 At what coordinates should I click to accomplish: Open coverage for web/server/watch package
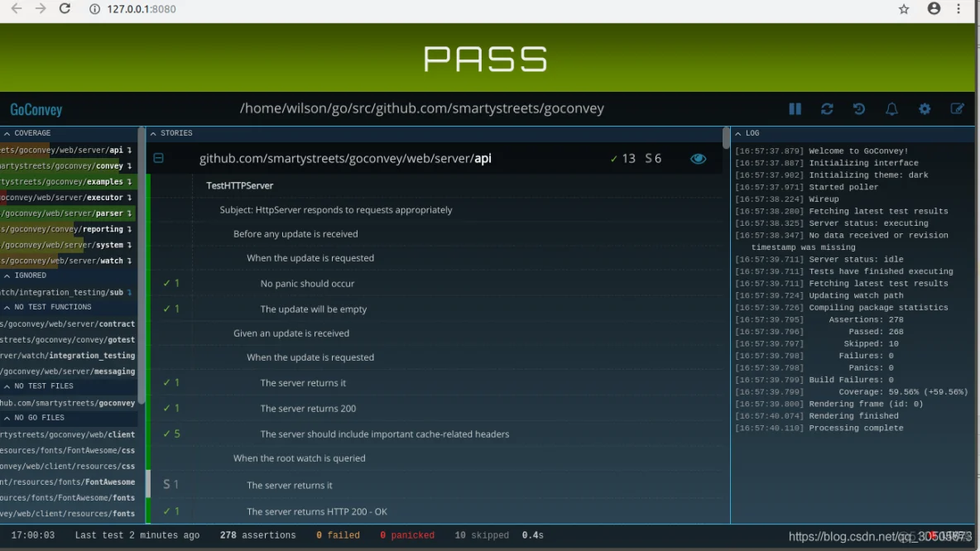click(68, 261)
